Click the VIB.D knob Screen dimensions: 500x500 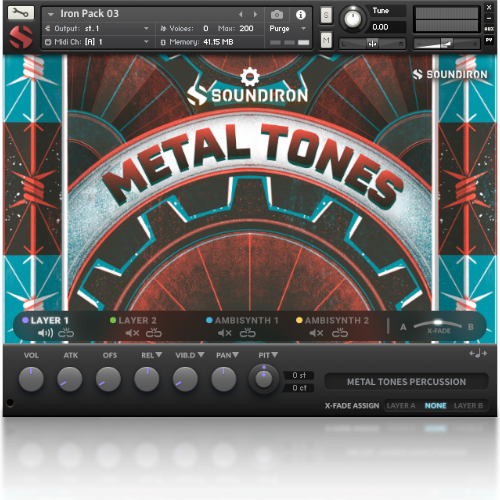point(185,379)
